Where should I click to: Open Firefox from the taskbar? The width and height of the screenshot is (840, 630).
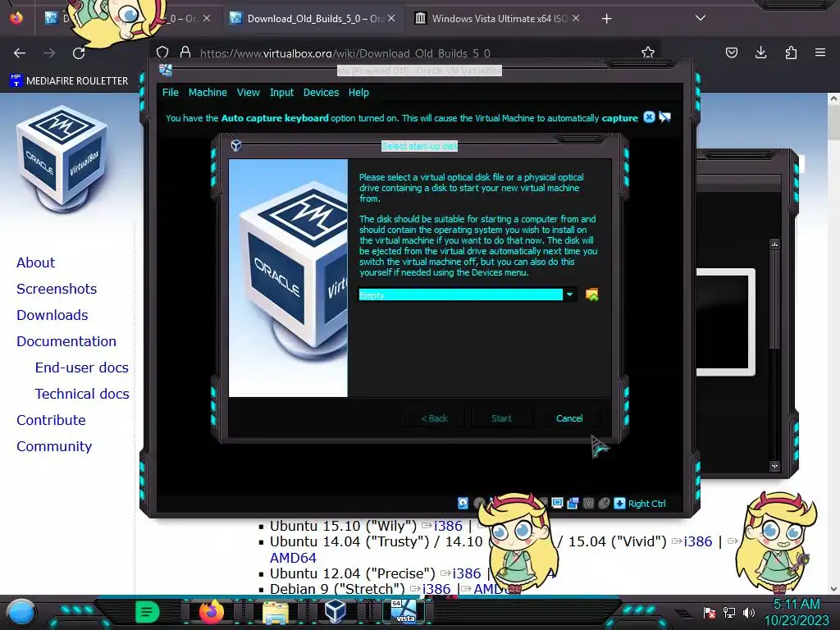212,612
